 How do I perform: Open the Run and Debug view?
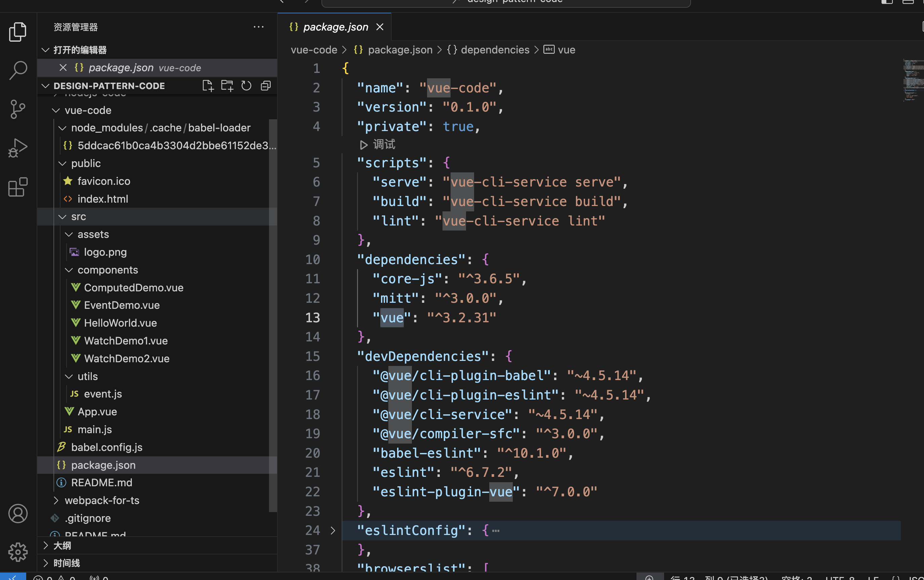[17, 148]
